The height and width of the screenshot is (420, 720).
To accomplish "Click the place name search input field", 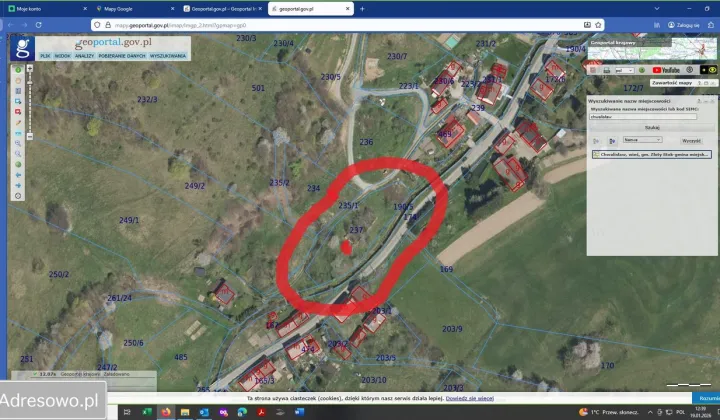I will tap(642, 117).
